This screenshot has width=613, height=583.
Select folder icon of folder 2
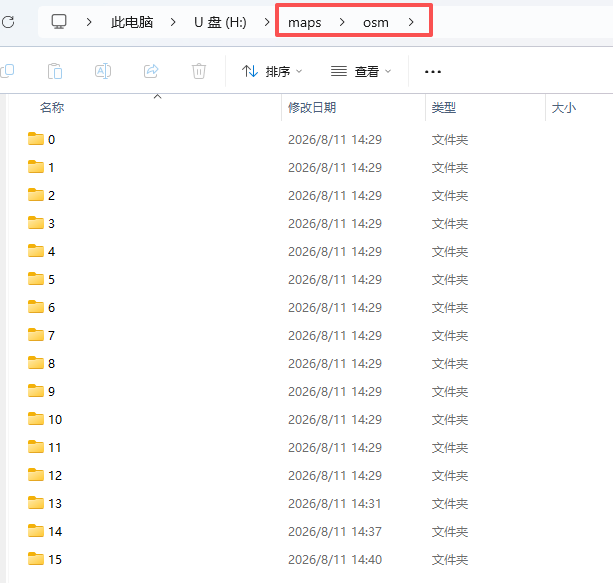tap(36, 195)
